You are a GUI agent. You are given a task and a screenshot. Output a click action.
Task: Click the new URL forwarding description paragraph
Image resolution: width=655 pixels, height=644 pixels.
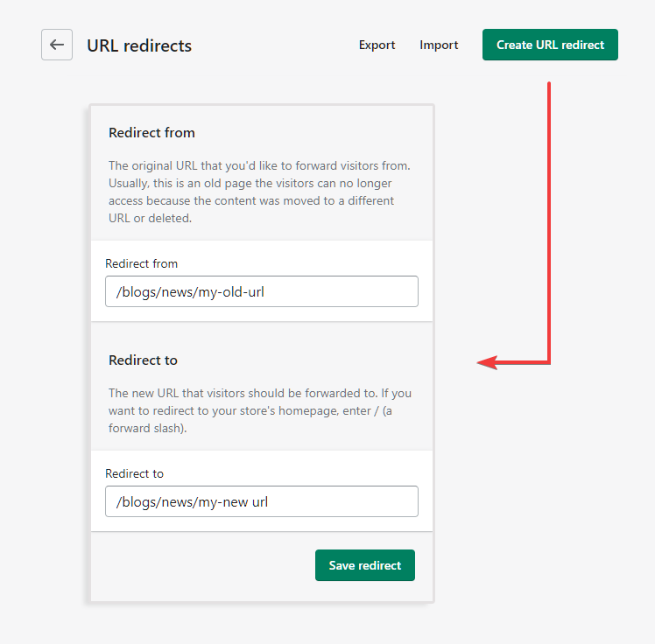(x=260, y=410)
